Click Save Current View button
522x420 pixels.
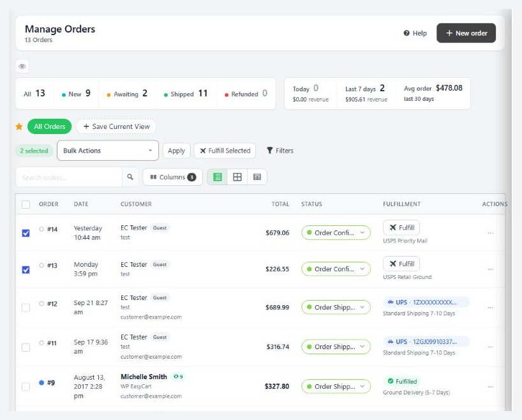tap(116, 126)
